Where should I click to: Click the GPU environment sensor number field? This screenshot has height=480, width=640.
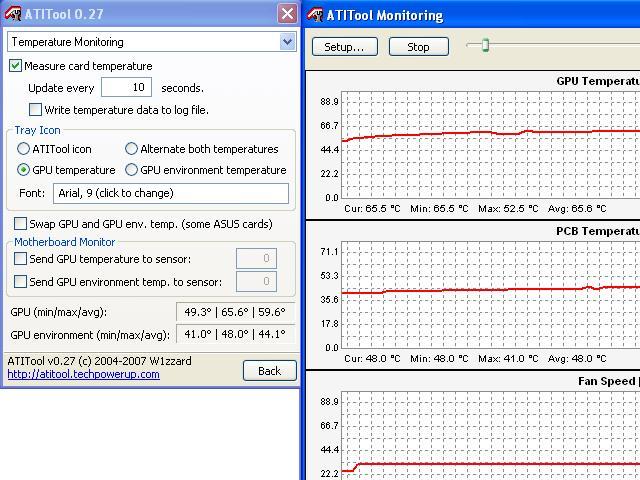point(256,281)
